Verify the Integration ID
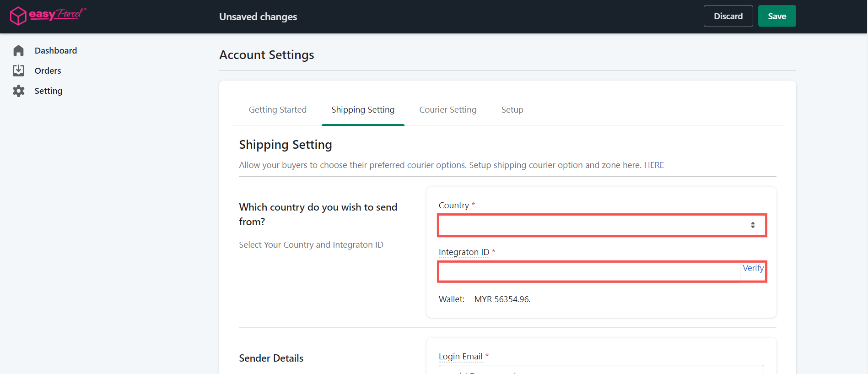 753,268
